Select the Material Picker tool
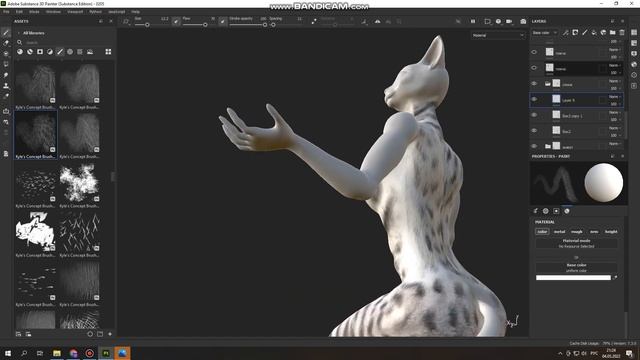The height and width of the screenshot is (360, 640). click(6, 96)
